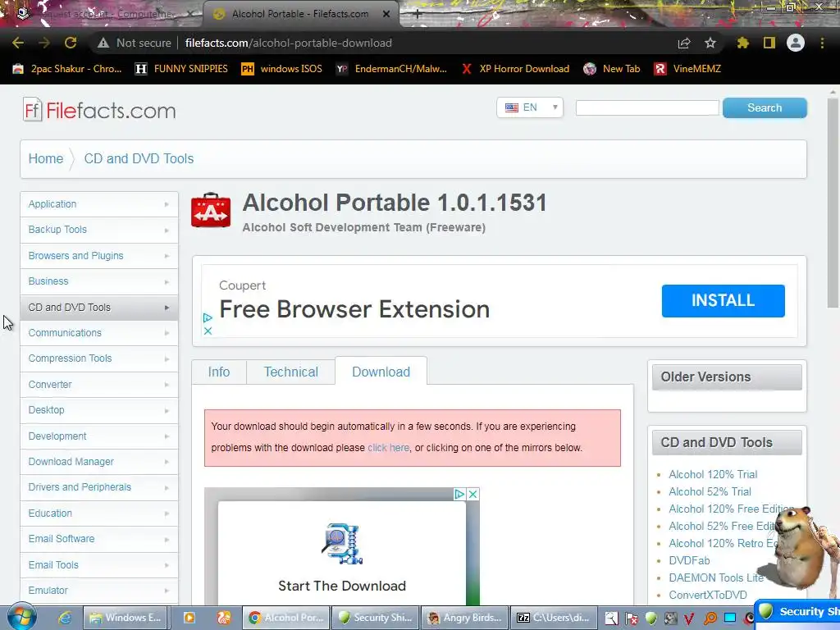
Task: Open the Download Manager category
Action: click(99, 462)
